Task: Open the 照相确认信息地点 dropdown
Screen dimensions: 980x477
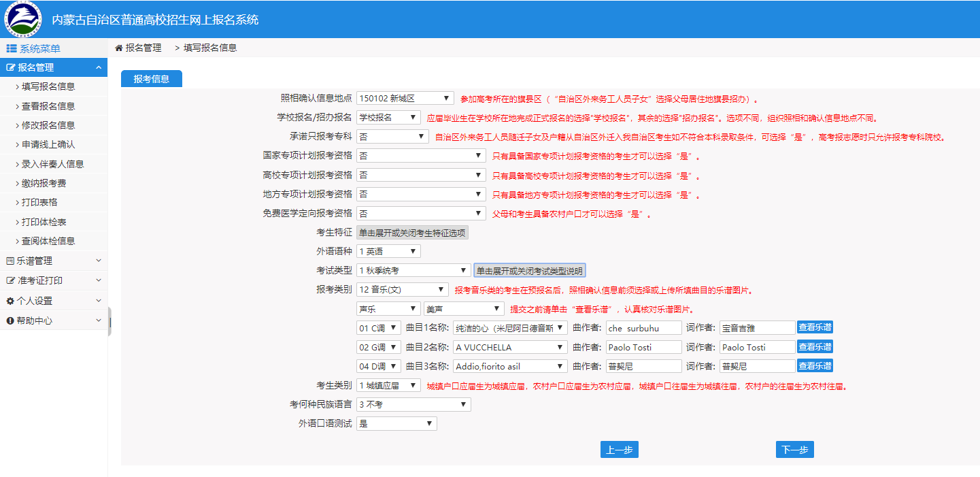Action: (405, 99)
